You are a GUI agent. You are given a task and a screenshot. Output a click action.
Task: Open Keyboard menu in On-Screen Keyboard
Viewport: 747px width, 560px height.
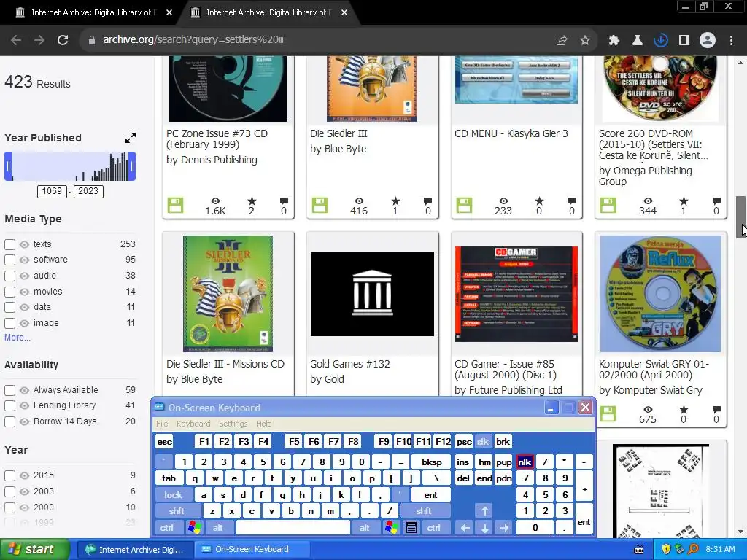(193, 424)
